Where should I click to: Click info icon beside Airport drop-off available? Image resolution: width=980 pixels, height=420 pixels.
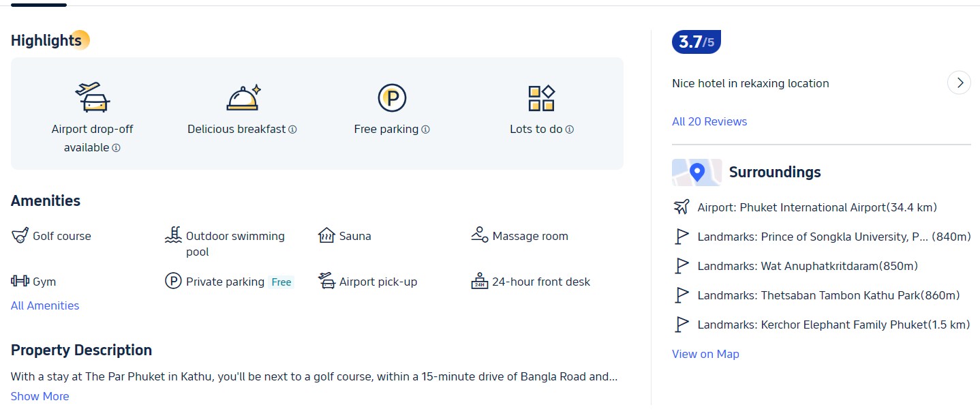[116, 148]
